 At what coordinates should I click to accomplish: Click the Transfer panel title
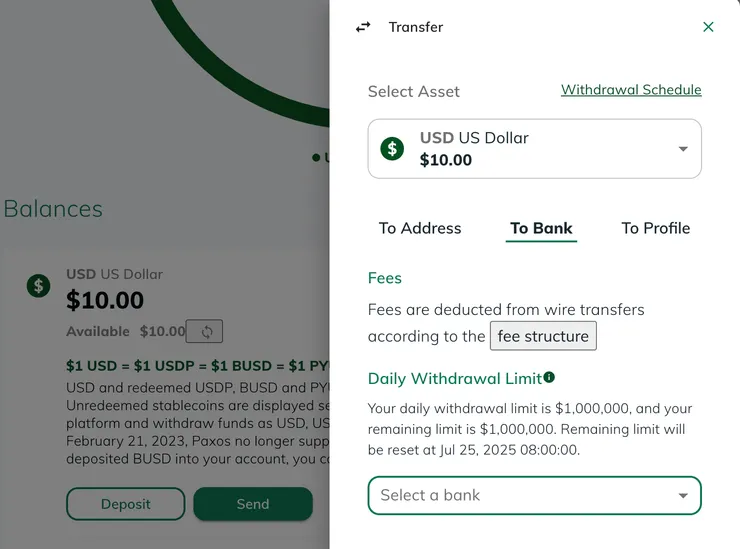tap(416, 27)
